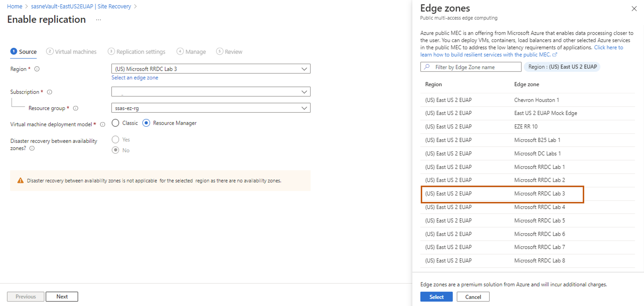The image size is (644, 306).
Task: Click the Region info icon
Action: pyautogui.click(x=37, y=69)
